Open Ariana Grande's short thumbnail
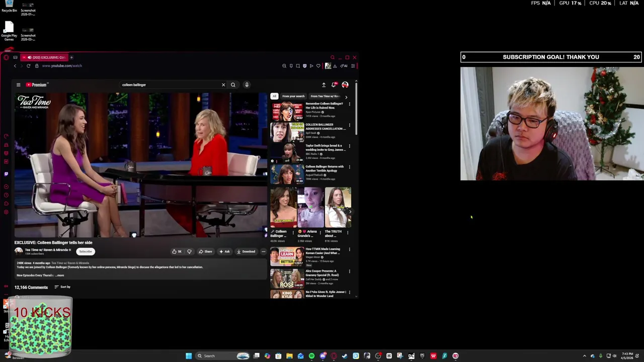644x362 pixels. coord(310,208)
